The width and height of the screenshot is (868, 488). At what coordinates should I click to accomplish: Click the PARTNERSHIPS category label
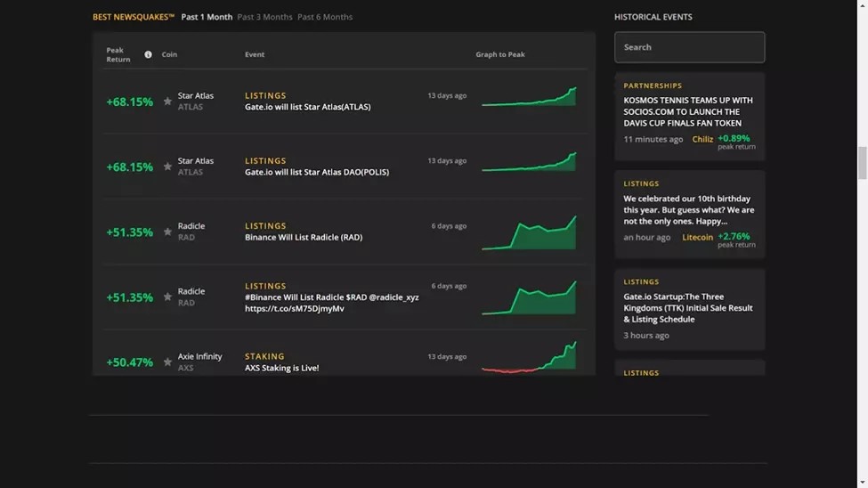653,85
